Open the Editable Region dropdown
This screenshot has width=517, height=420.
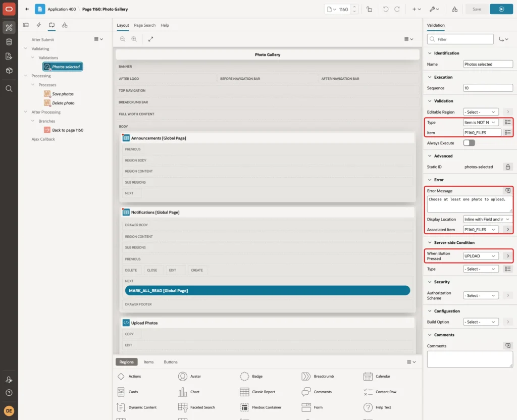[x=481, y=112]
